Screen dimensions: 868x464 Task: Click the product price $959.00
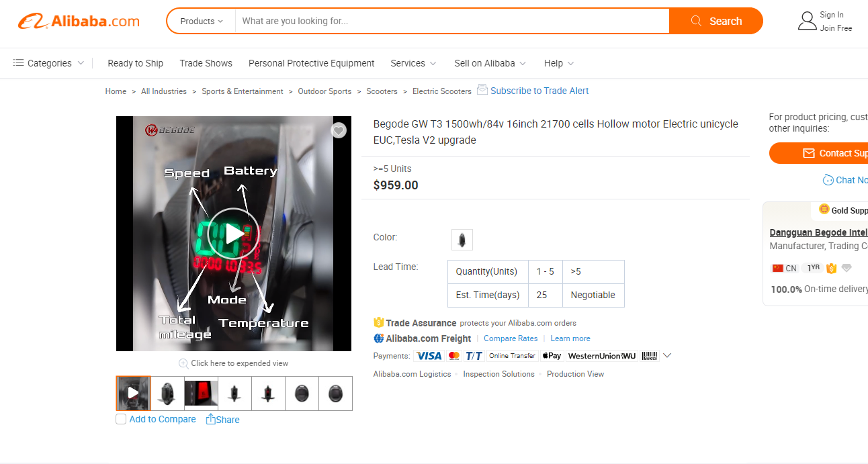pyautogui.click(x=396, y=185)
